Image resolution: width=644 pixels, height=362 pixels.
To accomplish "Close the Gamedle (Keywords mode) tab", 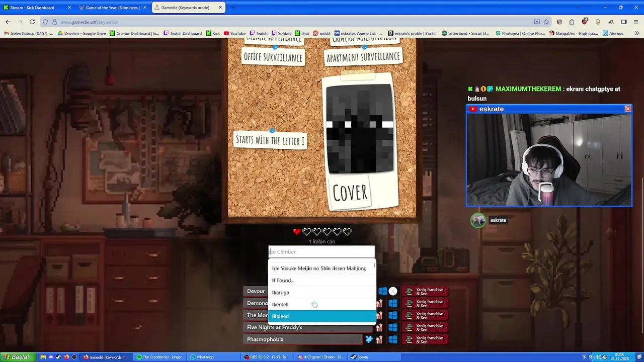I will click(x=220, y=8).
